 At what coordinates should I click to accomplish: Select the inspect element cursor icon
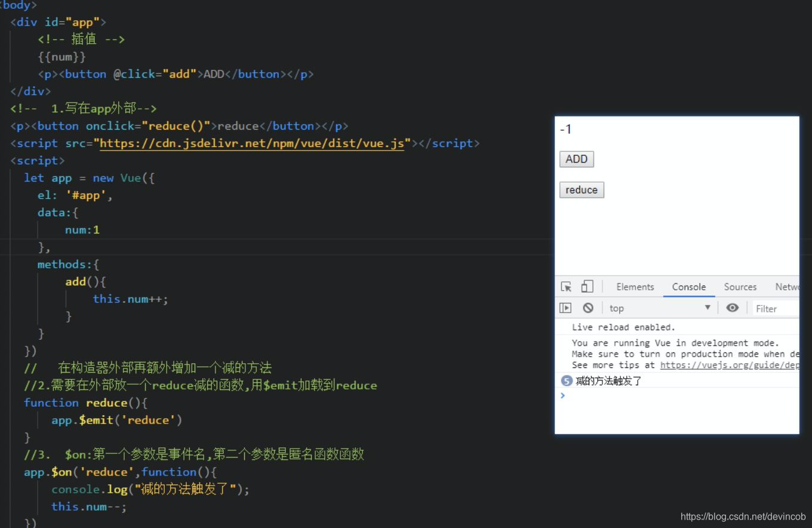tap(566, 287)
